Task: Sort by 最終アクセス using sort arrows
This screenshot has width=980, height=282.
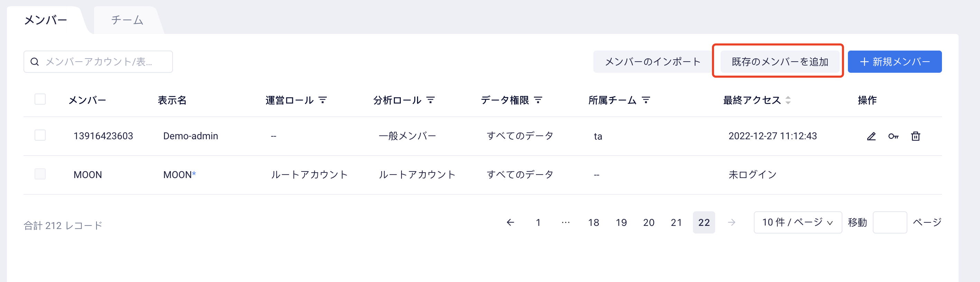Action: click(x=788, y=100)
